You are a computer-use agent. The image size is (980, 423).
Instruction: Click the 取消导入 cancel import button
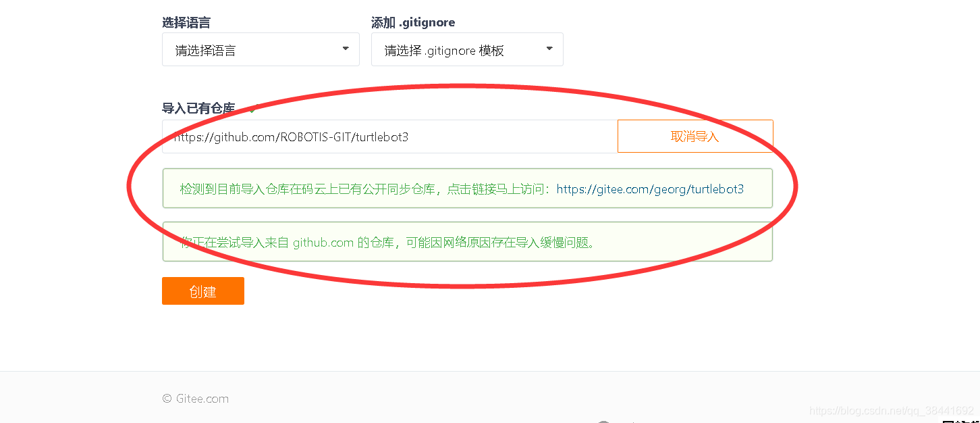(695, 136)
